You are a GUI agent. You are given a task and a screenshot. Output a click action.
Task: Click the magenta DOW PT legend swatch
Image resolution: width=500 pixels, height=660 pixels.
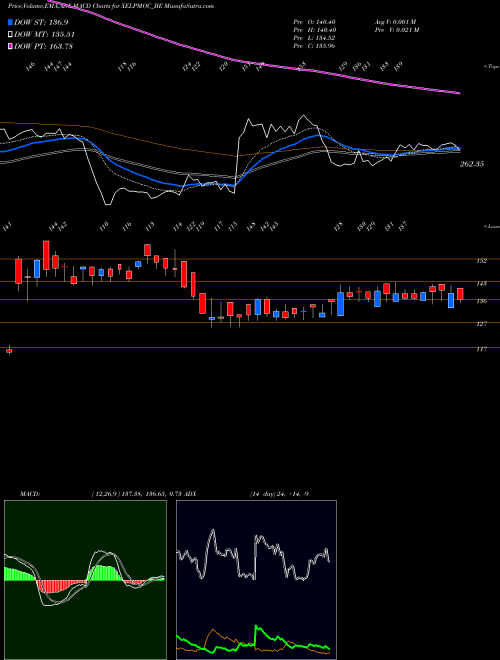click(11, 46)
